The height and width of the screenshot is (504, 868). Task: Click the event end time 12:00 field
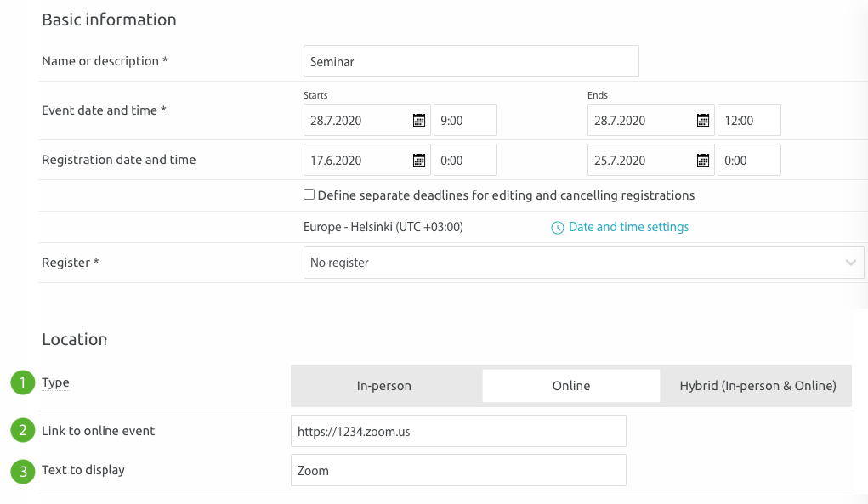click(x=749, y=121)
